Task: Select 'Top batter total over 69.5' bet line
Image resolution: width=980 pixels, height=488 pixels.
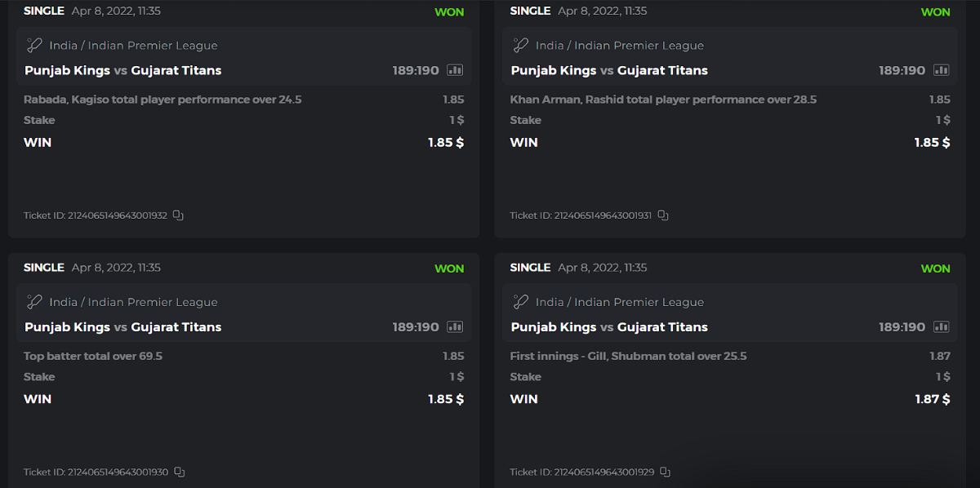Action: tap(93, 356)
